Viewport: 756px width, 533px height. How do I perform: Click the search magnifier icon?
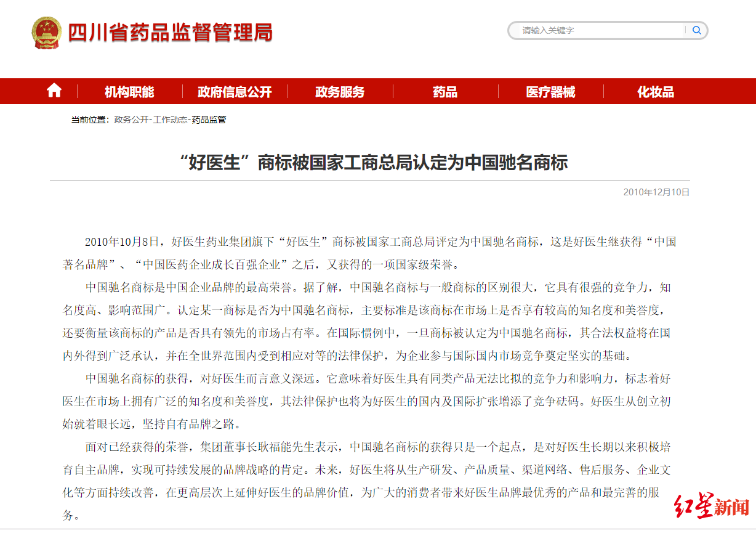(x=696, y=30)
